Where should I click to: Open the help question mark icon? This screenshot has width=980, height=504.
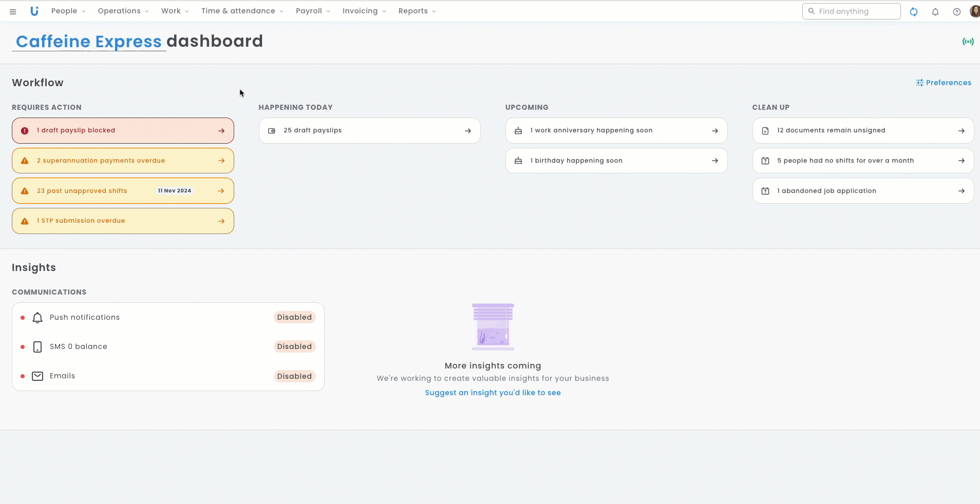coord(957,12)
